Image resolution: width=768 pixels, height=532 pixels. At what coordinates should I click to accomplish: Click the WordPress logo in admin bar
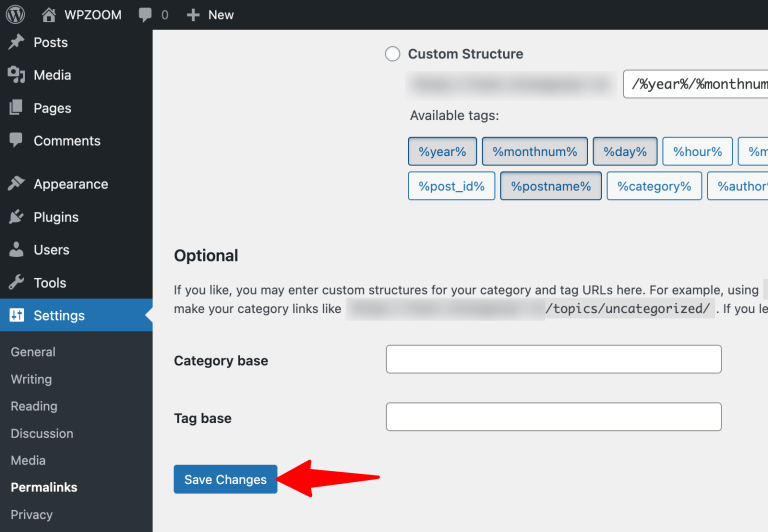pyautogui.click(x=14, y=14)
